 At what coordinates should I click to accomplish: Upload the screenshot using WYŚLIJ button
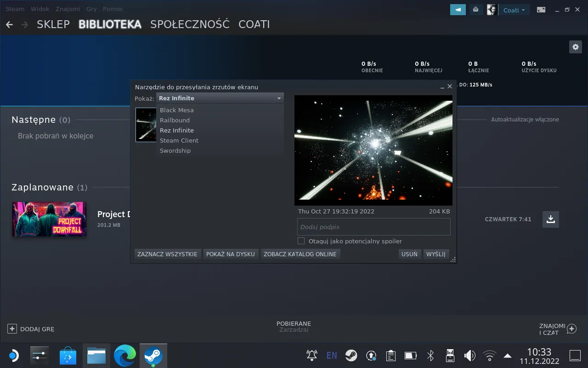[435, 253]
